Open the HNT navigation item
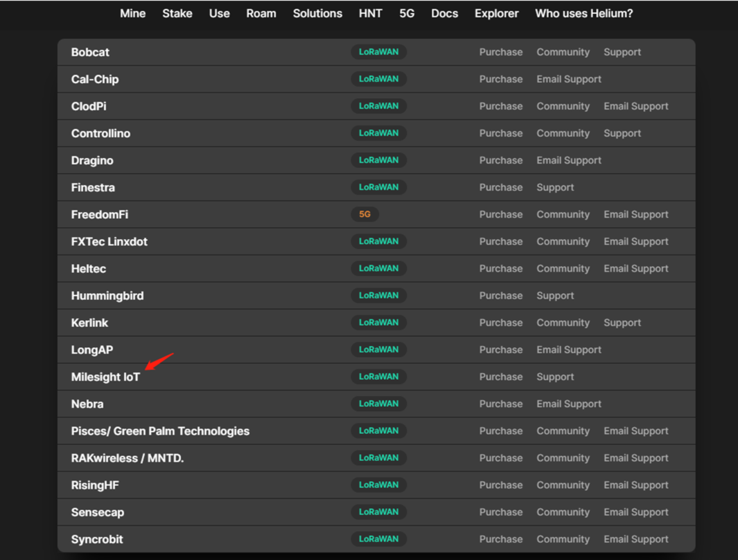The height and width of the screenshot is (560, 738). (x=371, y=14)
